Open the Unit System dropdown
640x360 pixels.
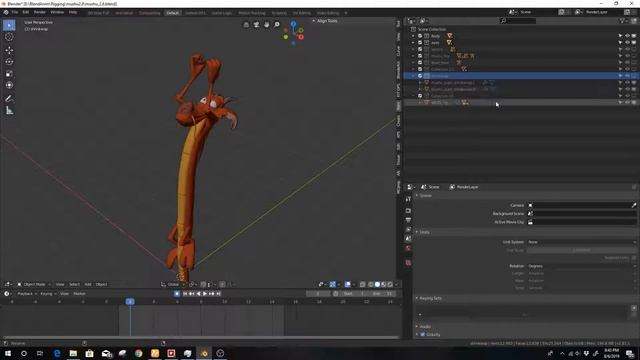tap(582, 242)
